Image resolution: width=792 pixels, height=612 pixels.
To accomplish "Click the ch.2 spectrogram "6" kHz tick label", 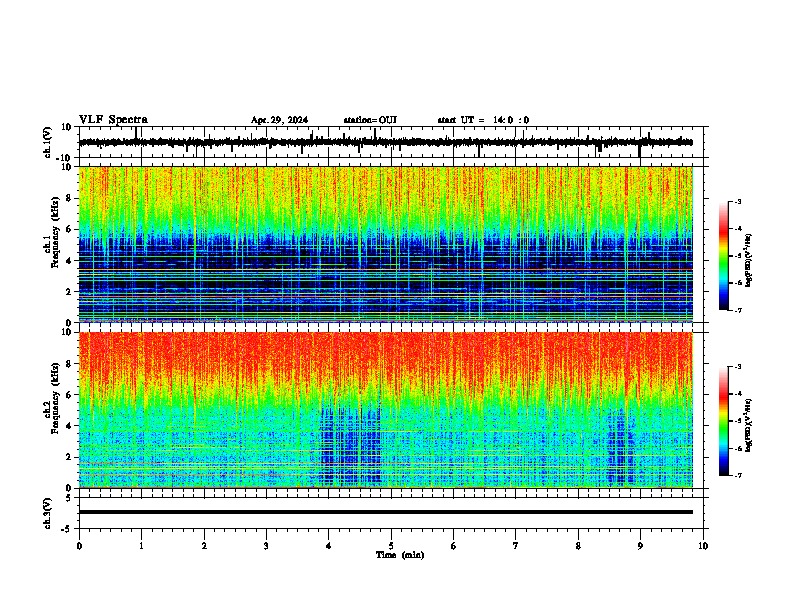I will 69,395.
